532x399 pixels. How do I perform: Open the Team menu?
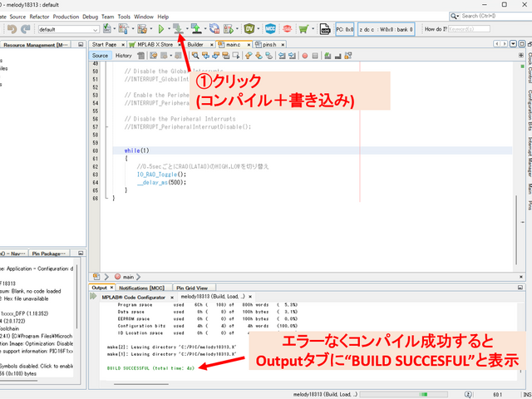coord(107,17)
